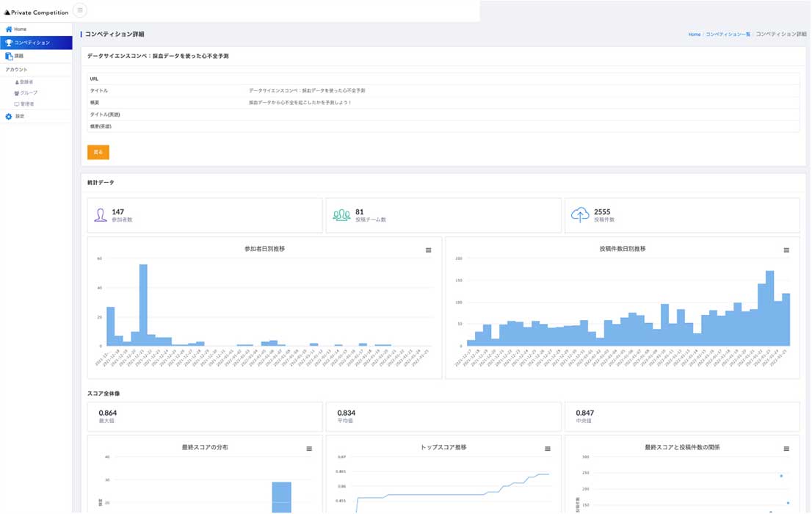Click the 2555 submission count
The height and width of the screenshot is (514, 812).
[602, 212]
